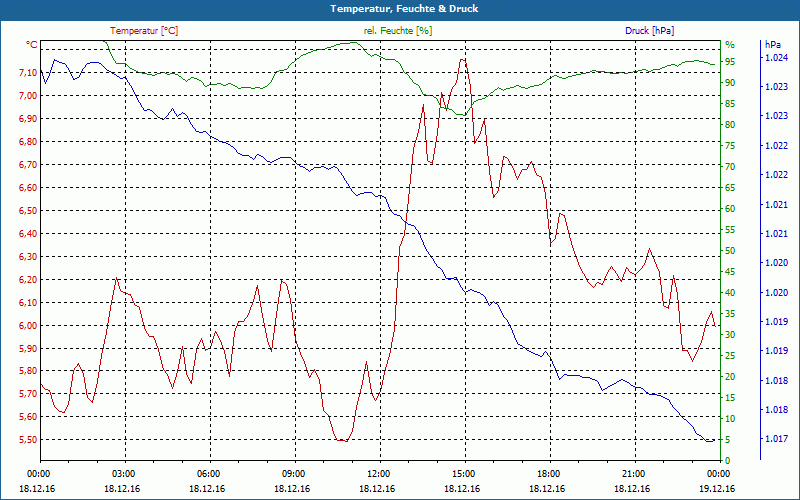Click the '6,70' temperature axis label
Screen dimensions: 800x500
point(28,165)
